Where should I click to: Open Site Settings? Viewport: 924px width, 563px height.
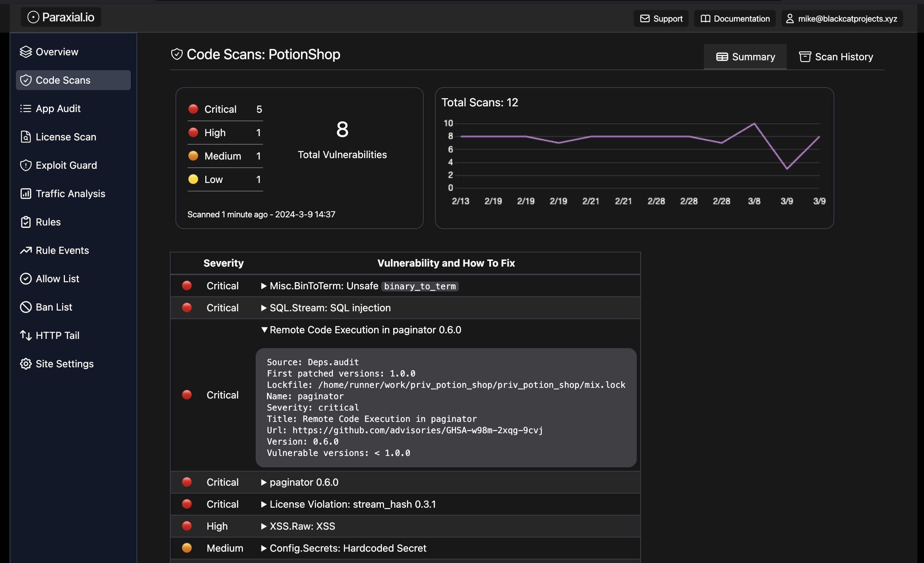tap(73, 364)
